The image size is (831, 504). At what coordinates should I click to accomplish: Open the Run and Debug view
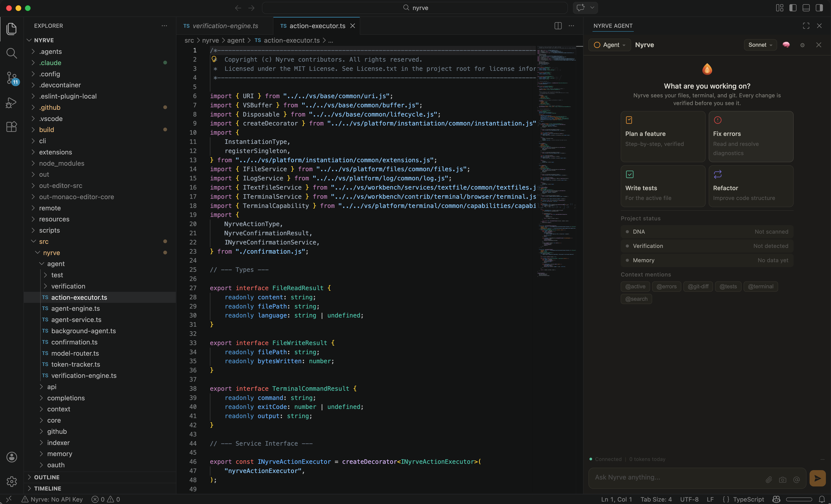pyautogui.click(x=11, y=102)
